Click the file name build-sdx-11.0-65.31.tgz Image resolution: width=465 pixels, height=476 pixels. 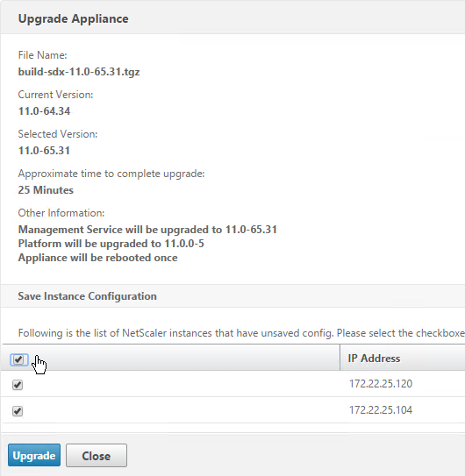click(79, 72)
